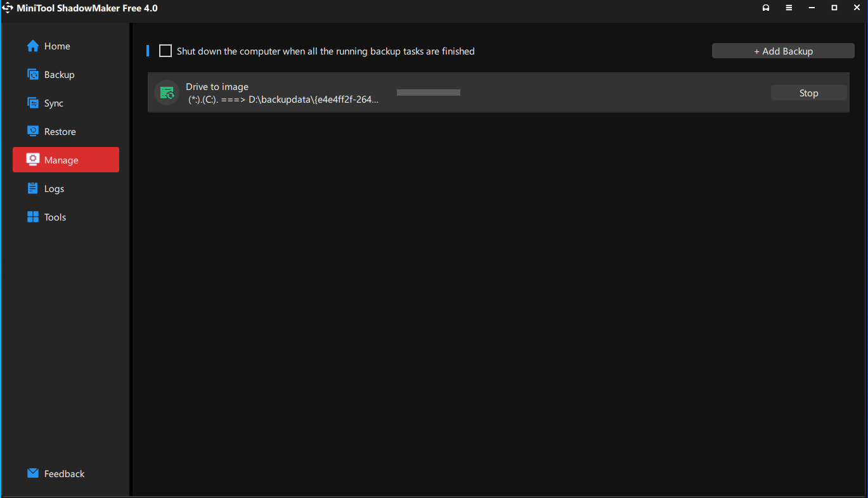Enable shut down computer after backup checkbox
Screen dimensions: 868x498
click(165, 51)
